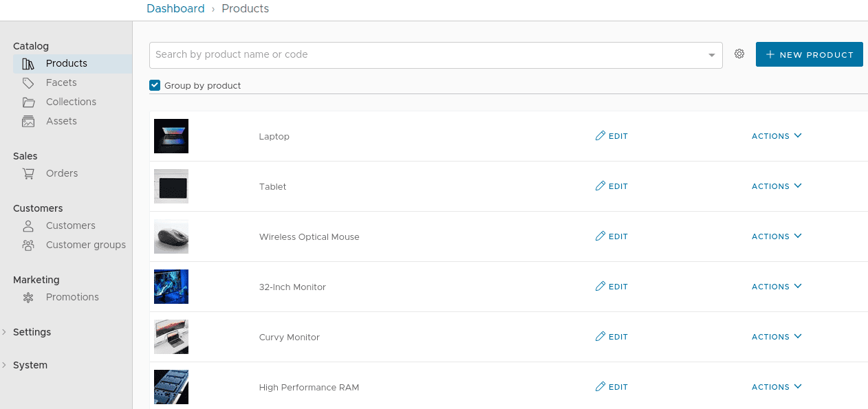Open Actions dropdown for Tablet
This screenshot has height=409, width=868.
point(777,186)
